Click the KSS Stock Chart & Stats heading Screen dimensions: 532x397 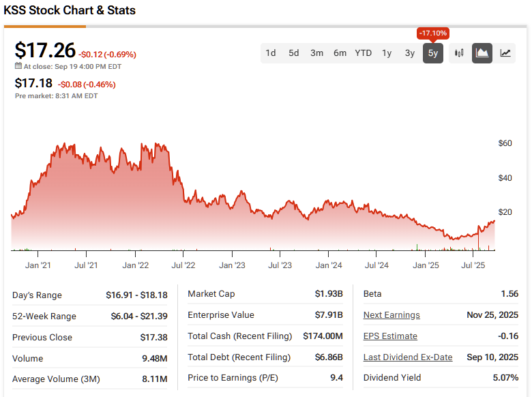(x=70, y=10)
